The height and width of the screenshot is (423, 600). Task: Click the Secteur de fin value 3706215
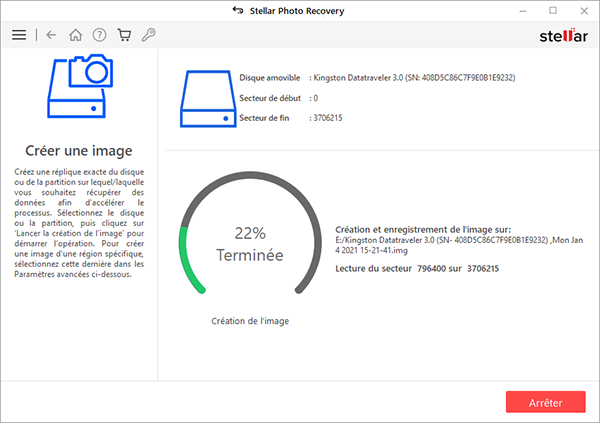(328, 118)
